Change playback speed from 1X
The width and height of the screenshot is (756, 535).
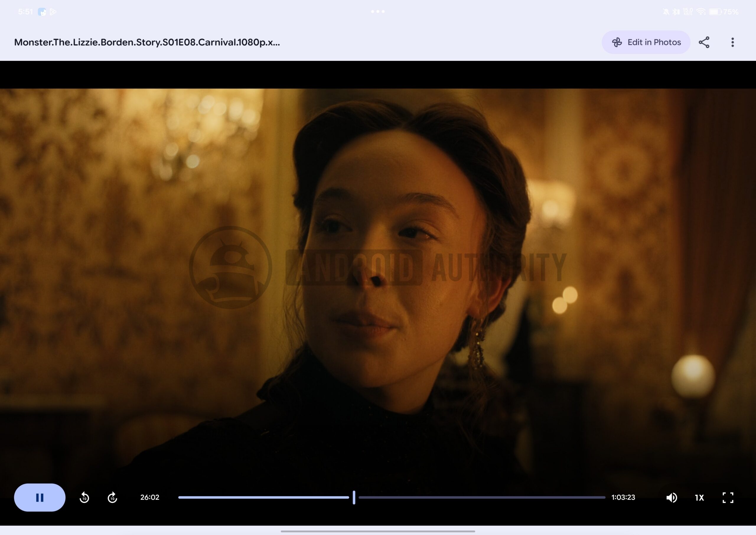699,497
